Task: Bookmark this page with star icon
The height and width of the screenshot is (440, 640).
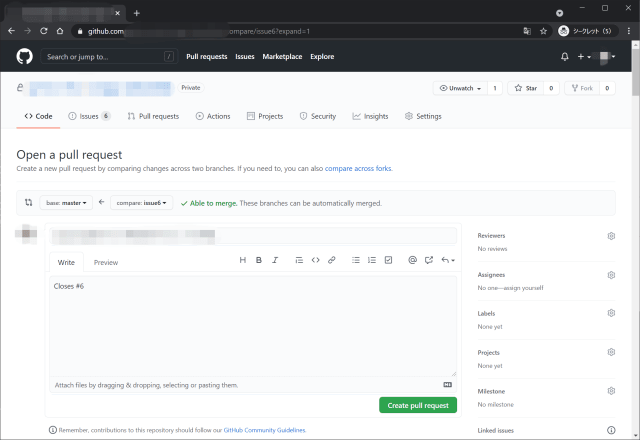Action: pyautogui.click(x=543, y=31)
